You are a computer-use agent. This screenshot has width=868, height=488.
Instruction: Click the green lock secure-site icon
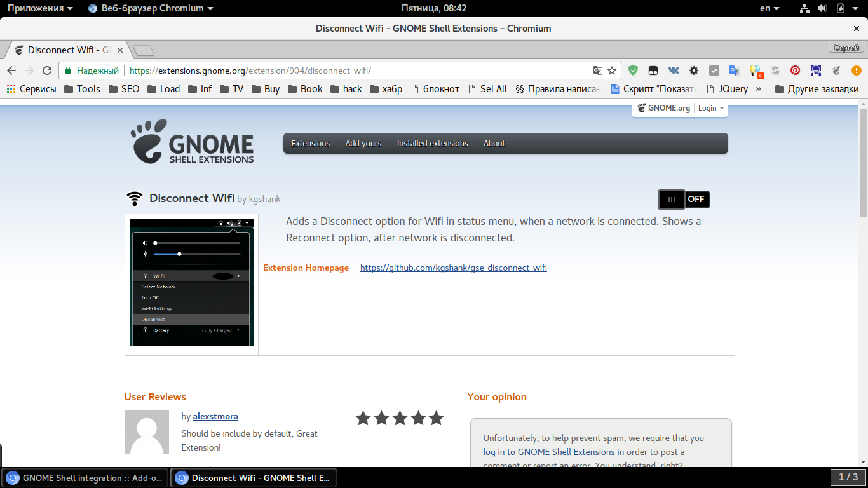(68, 71)
